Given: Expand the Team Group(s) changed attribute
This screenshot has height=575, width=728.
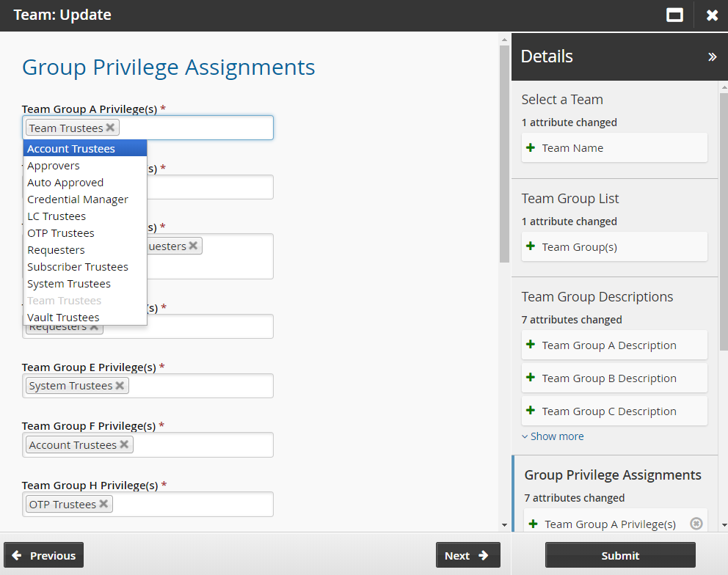Looking at the screenshot, I should tap(531, 246).
